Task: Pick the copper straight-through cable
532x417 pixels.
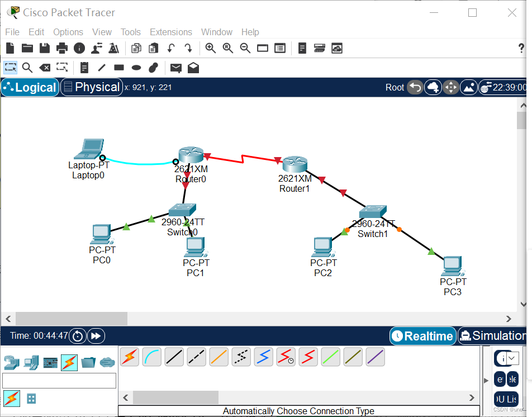Action: 174,357
